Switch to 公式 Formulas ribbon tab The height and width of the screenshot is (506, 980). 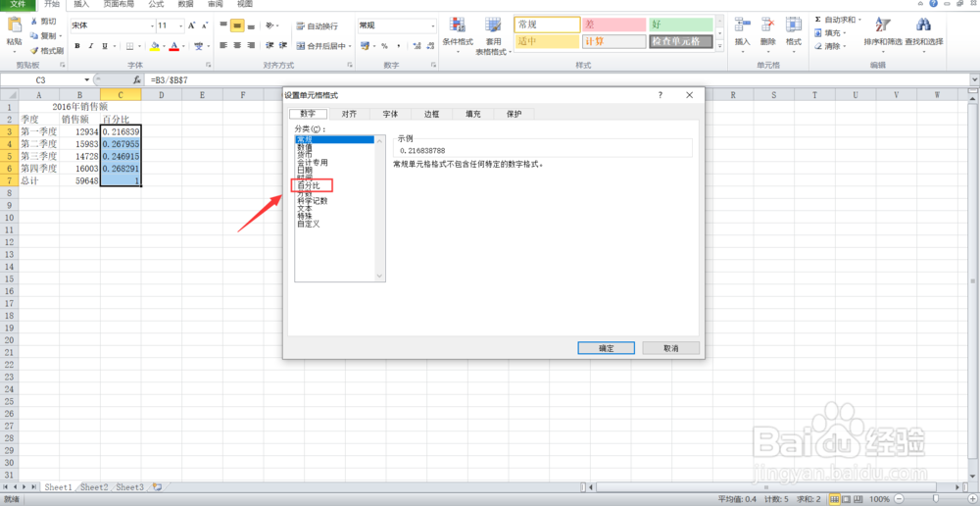pyautogui.click(x=156, y=4)
